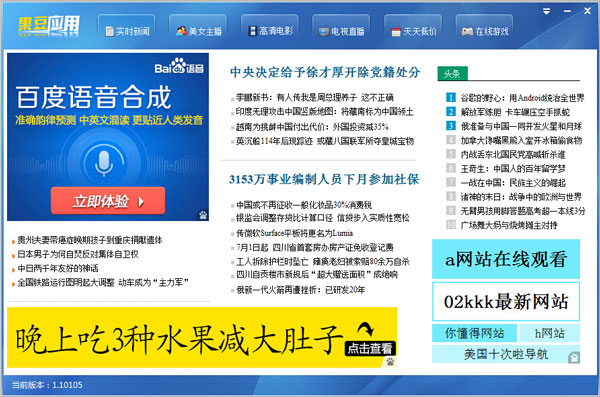Open headline 中央决定给予徐才厚开除党籍处分

(x=325, y=72)
